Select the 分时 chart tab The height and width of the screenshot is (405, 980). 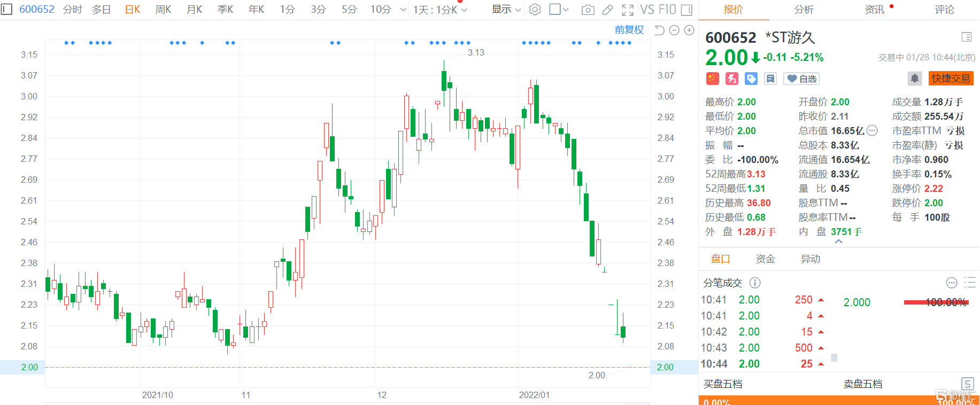coord(72,10)
